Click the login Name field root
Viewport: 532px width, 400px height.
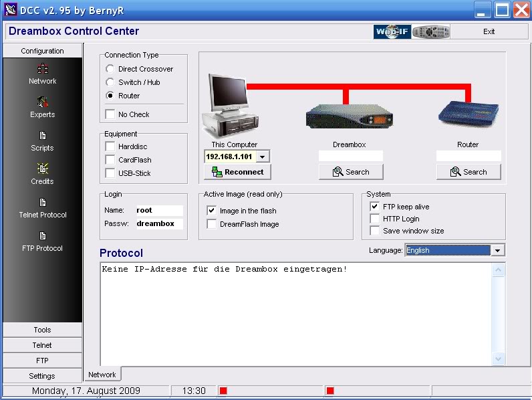click(160, 210)
